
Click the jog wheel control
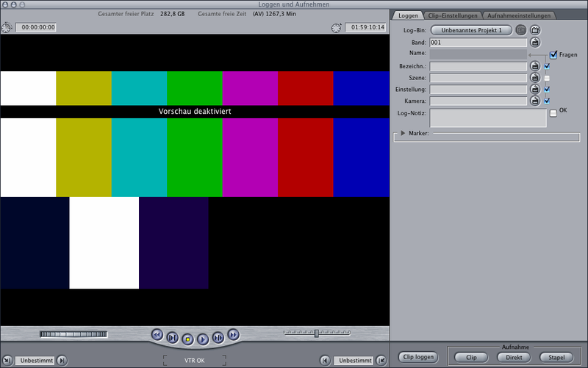click(x=73, y=334)
